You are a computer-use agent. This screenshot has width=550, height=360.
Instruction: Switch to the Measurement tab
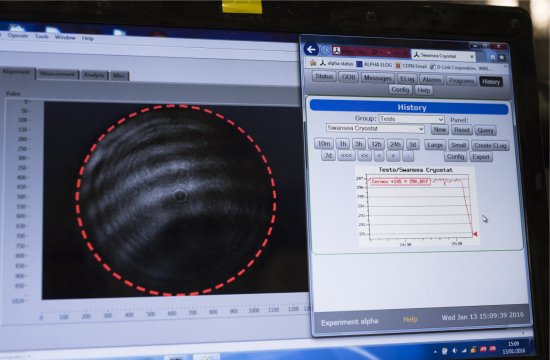57,74
